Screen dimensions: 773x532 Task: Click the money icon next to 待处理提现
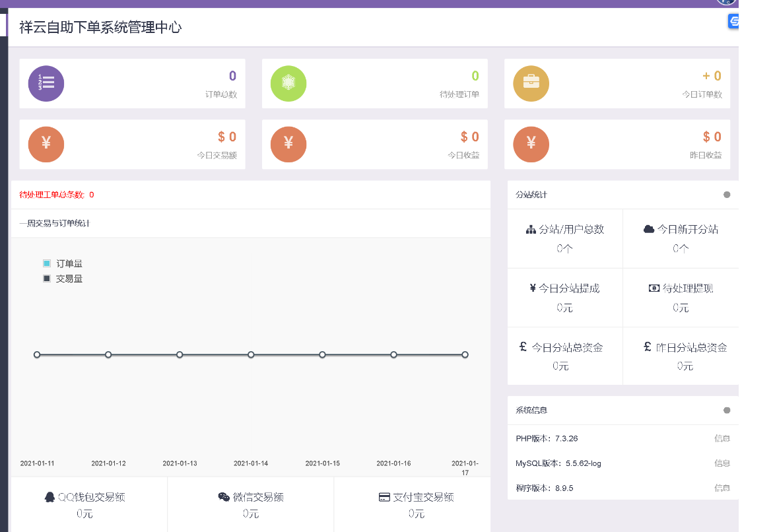654,288
